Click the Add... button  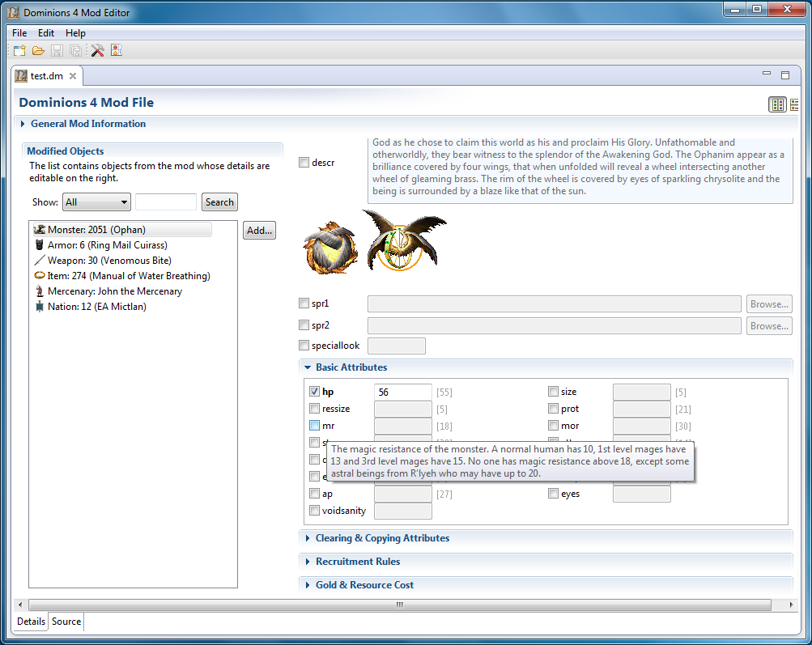click(259, 231)
